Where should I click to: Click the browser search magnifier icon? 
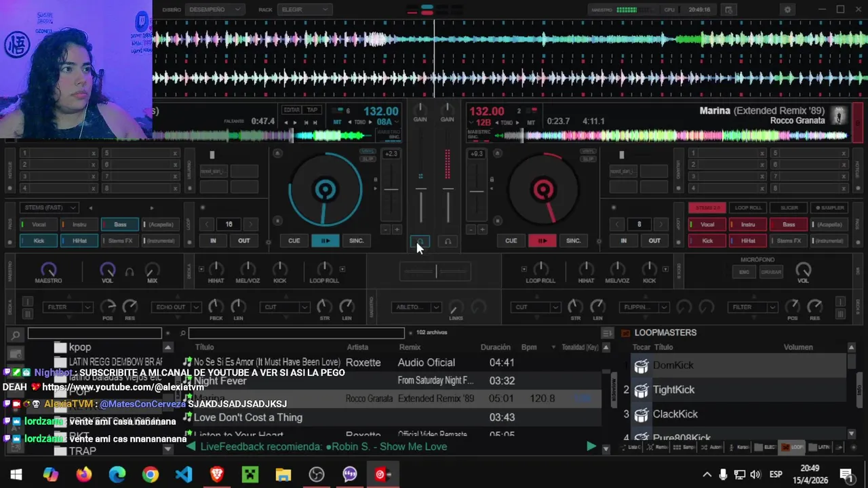click(x=15, y=334)
